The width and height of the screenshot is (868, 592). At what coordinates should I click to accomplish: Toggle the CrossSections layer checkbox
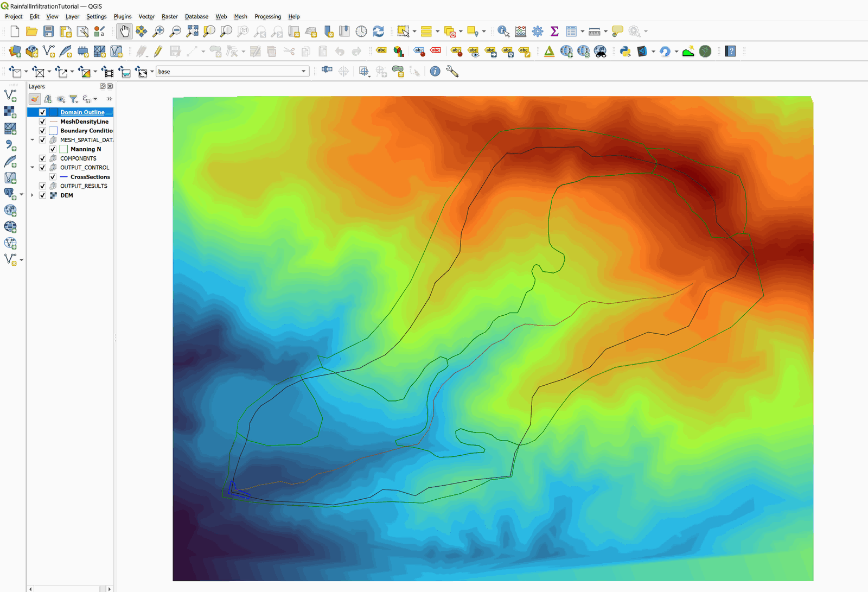click(x=53, y=177)
